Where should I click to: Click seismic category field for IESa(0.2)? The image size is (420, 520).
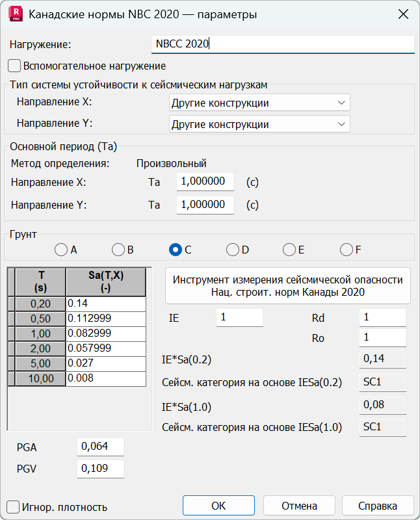tap(383, 382)
